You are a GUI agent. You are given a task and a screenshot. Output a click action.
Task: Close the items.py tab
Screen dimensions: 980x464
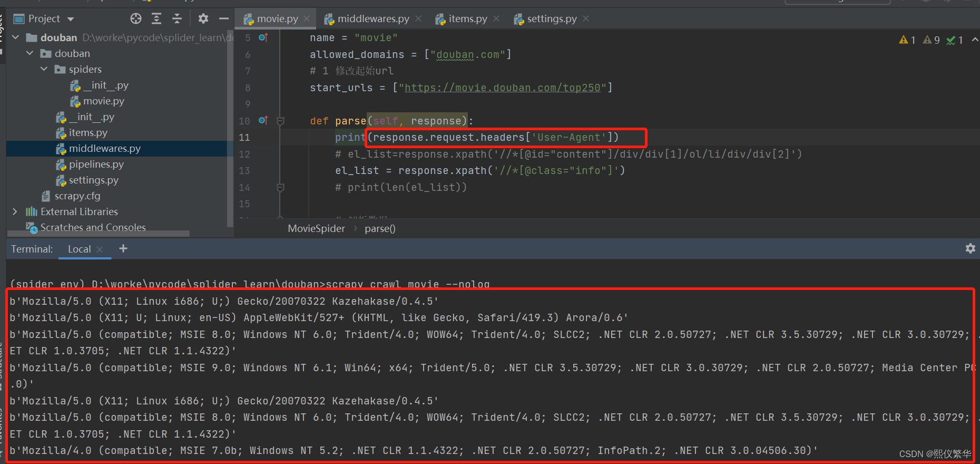point(496,19)
